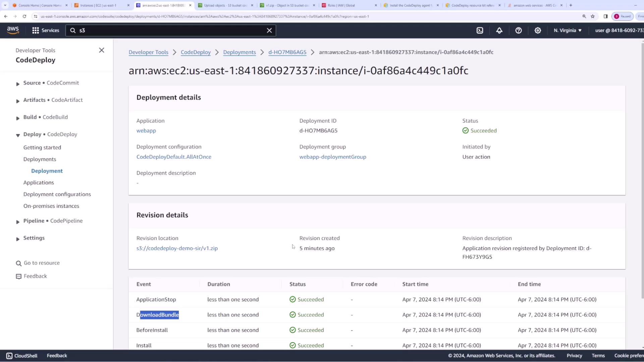644x362 pixels.
Task: Open the notifications bell icon
Action: pos(499,31)
